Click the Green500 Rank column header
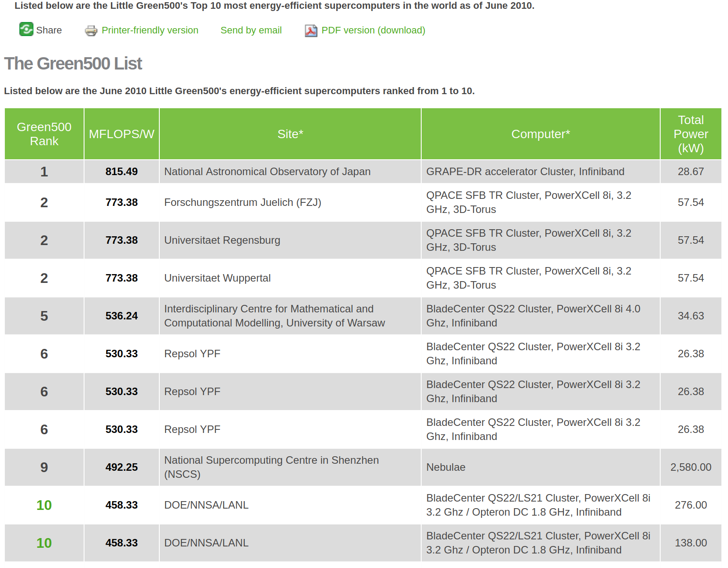This screenshot has width=728, height=568. tap(44, 134)
